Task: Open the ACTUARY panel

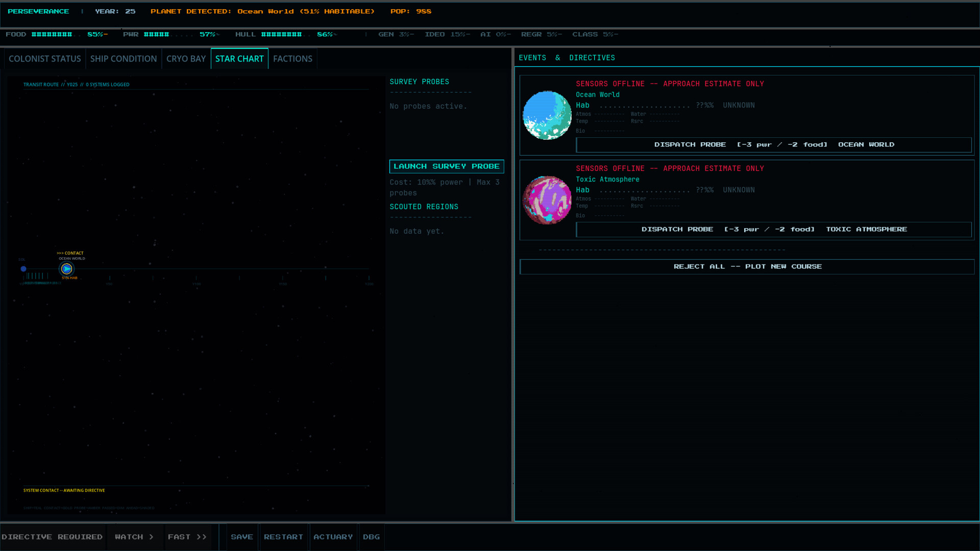Action: [333, 537]
